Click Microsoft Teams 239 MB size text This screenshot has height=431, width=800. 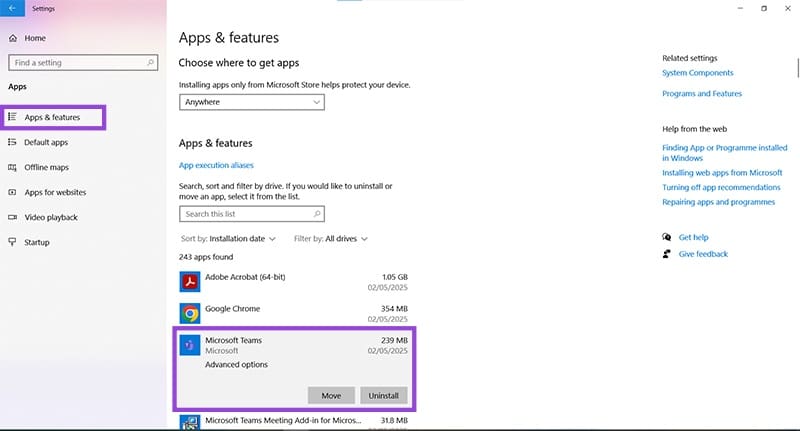click(394, 340)
